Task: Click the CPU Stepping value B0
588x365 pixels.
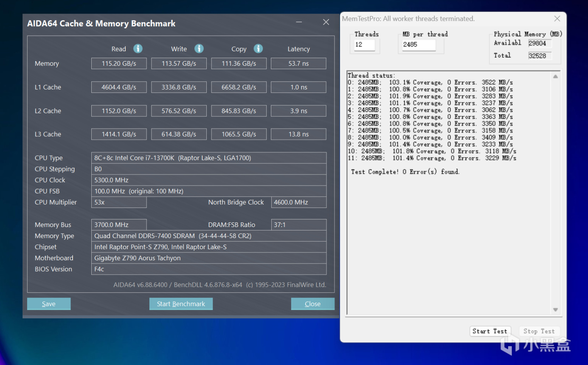Action: click(209, 169)
